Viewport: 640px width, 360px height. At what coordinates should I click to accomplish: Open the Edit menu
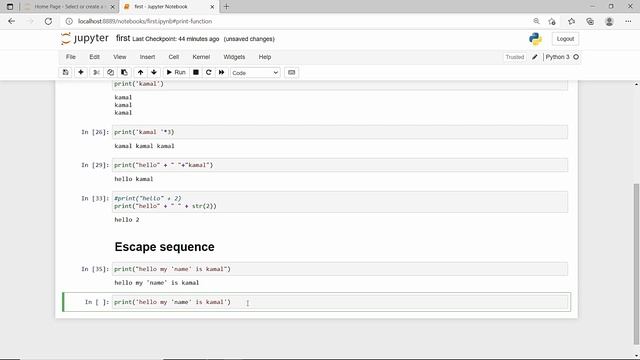pyautogui.click(x=94, y=57)
